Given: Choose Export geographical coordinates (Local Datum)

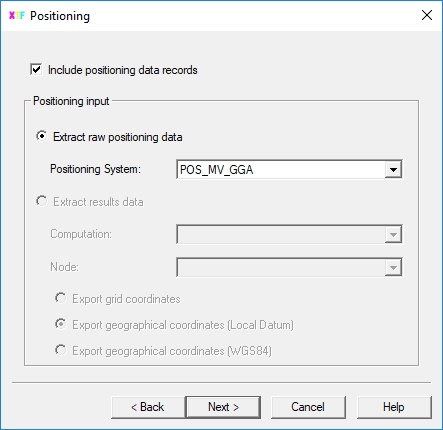Looking at the screenshot, I should click(x=61, y=324).
